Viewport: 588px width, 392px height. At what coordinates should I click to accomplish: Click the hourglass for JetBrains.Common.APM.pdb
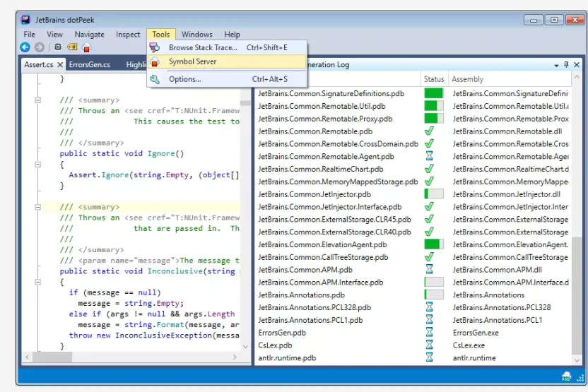point(430,269)
